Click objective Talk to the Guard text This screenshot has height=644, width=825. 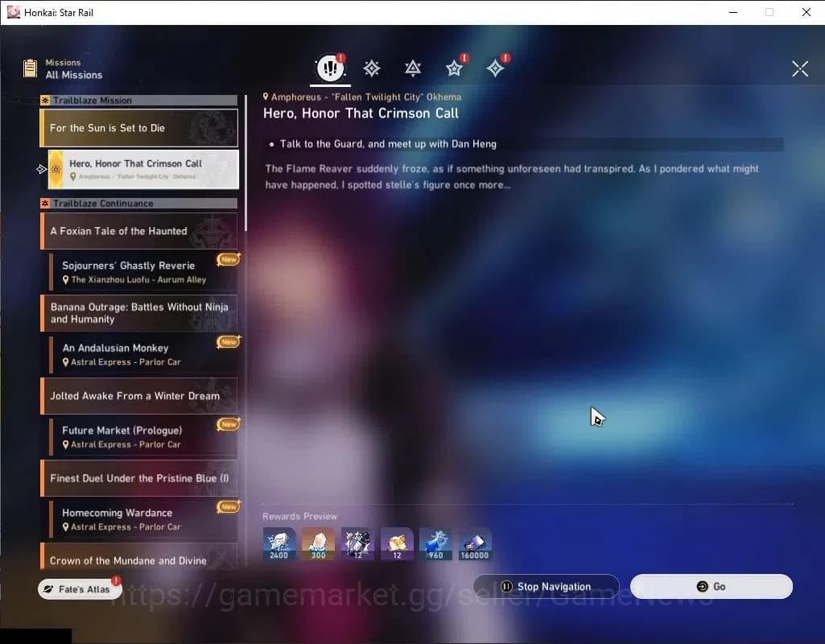click(x=388, y=144)
